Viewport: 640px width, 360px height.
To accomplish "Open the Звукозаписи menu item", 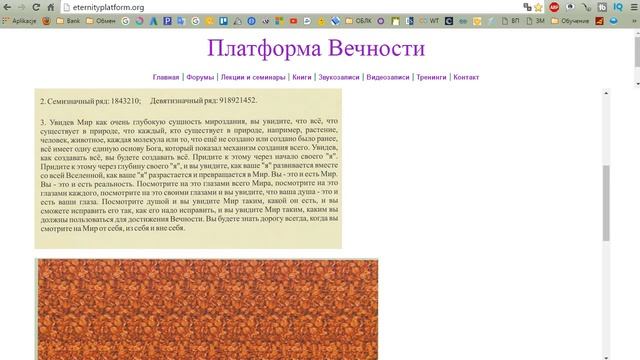I will tap(339, 77).
